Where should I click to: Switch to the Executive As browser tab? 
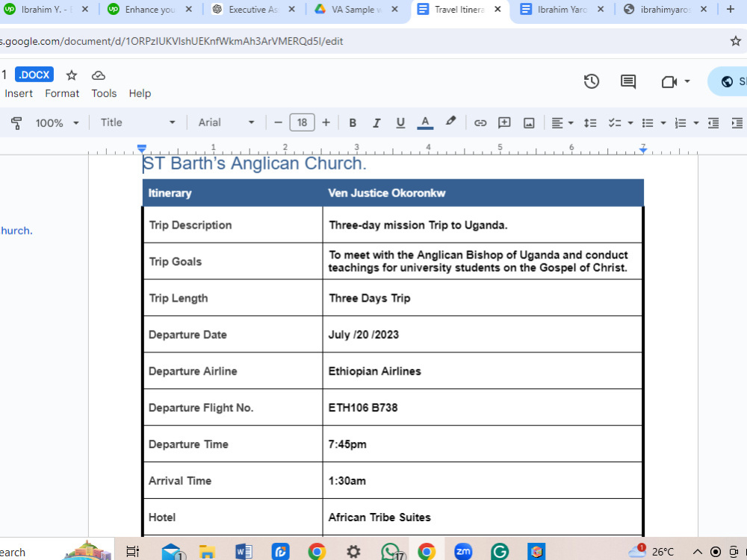click(253, 10)
